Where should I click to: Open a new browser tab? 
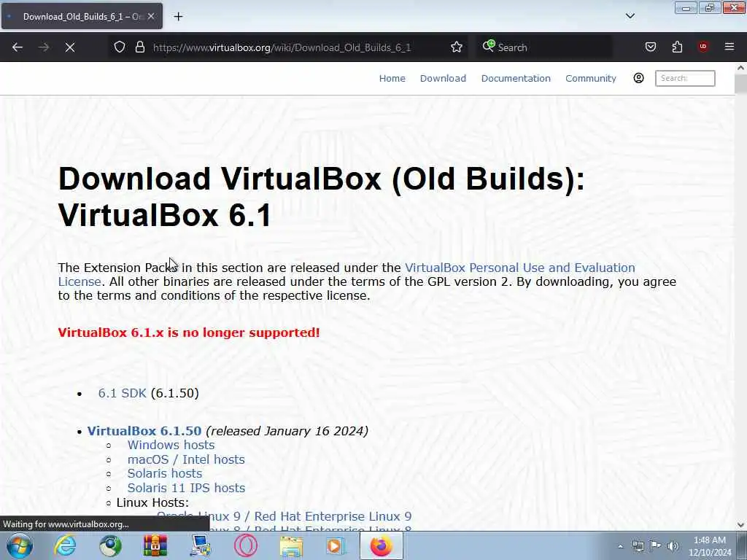tap(178, 17)
